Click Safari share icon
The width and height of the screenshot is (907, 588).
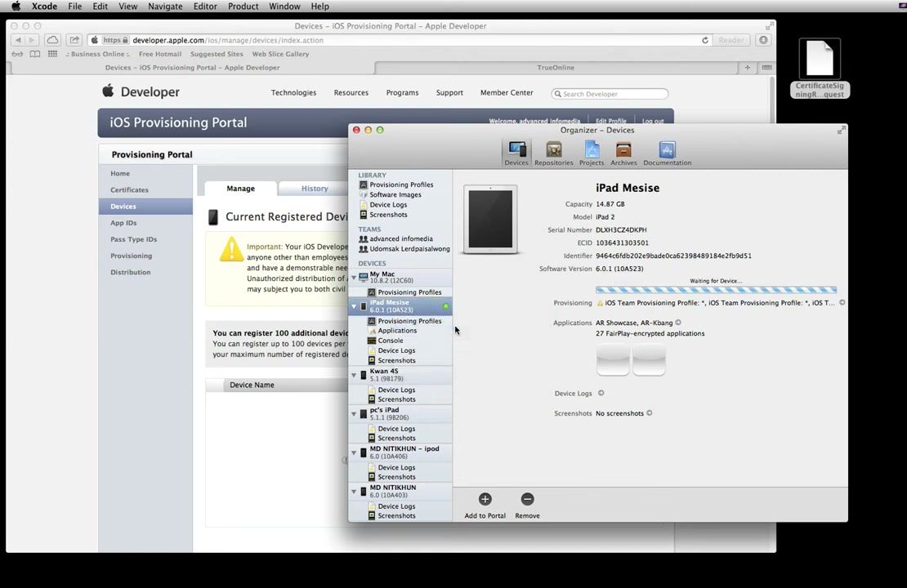74,40
